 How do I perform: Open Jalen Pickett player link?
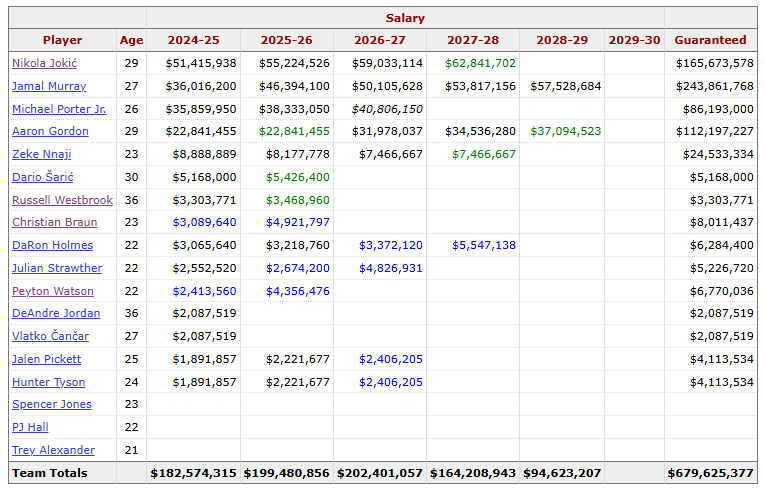tap(46, 359)
